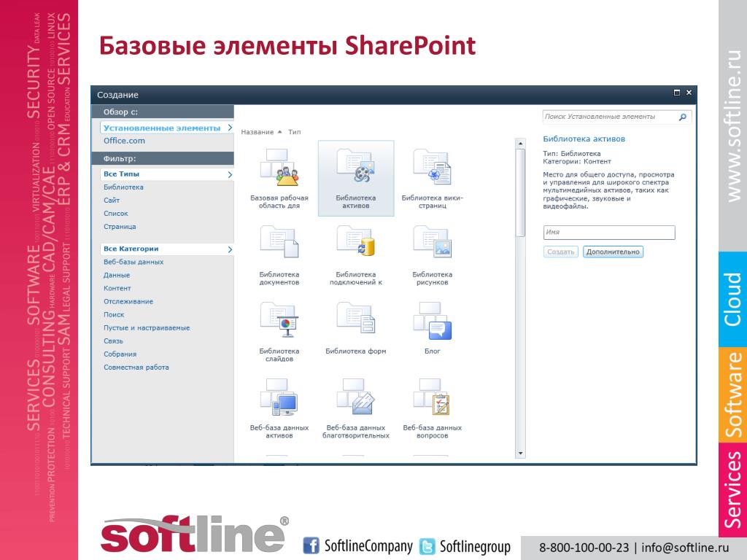Filter by category Веб-базы данных
Viewport: 747px width, 560px height.
[x=133, y=262]
